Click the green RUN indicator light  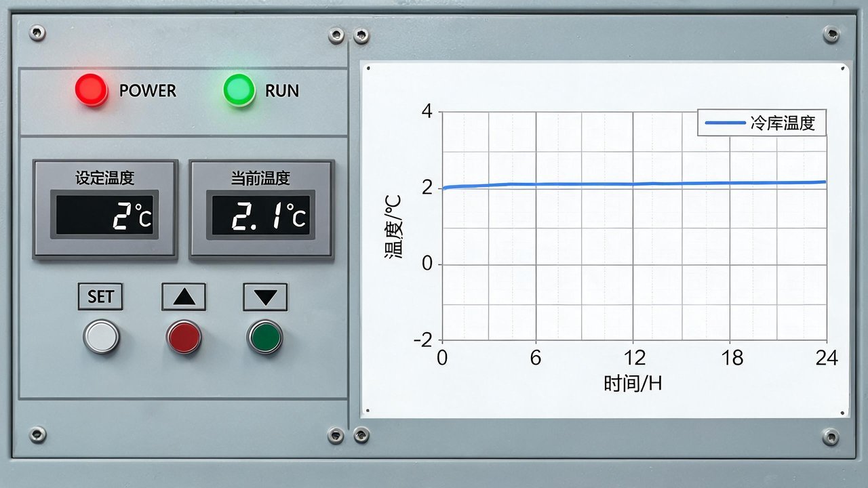[x=239, y=90]
